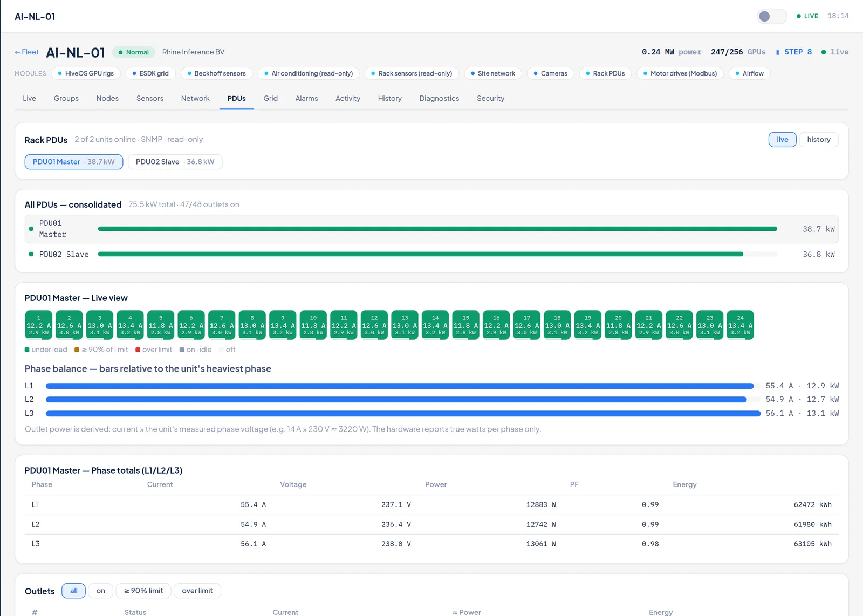The height and width of the screenshot is (616, 863).
Task: Click the Airflow module chip
Action: [750, 73]
